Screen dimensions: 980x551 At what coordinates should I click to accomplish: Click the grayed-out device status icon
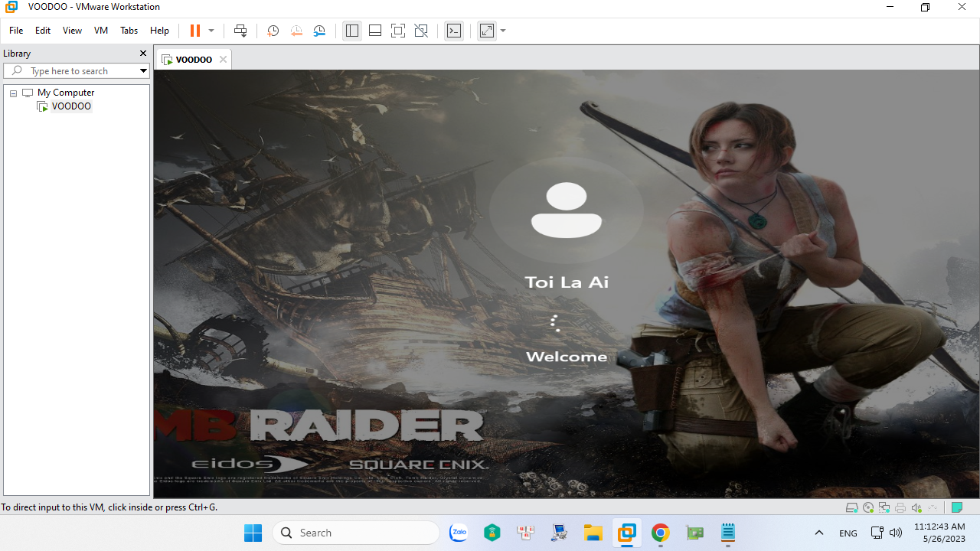(933, 507)
